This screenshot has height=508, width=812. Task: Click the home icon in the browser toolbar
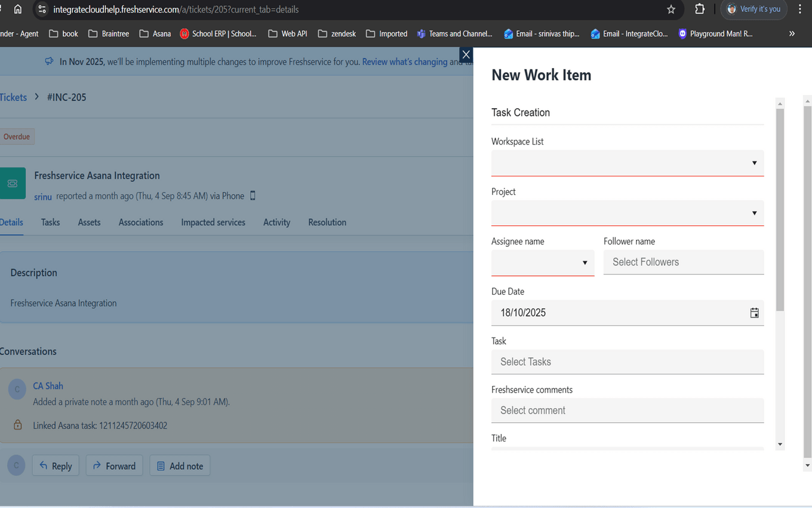16,10
